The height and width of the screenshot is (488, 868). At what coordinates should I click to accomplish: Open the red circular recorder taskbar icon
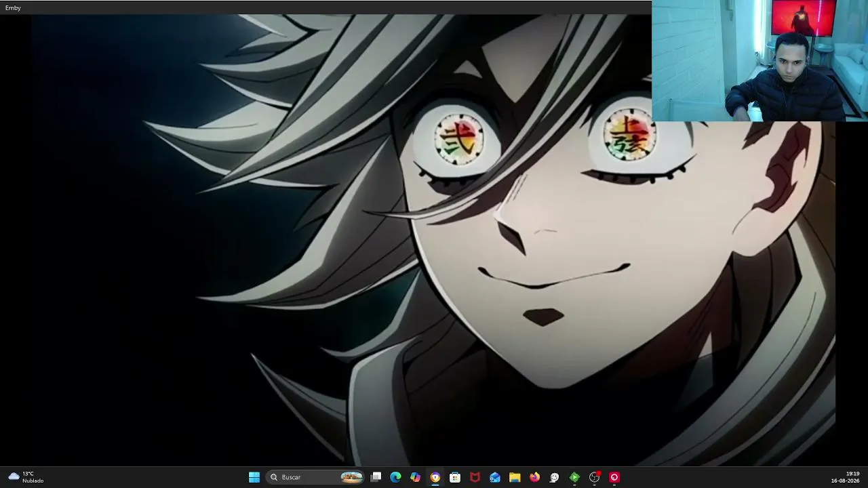(614, 477)
